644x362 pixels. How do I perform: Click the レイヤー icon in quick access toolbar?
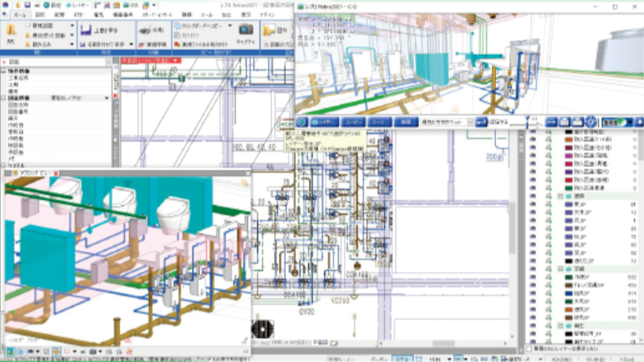click(68, 5)
